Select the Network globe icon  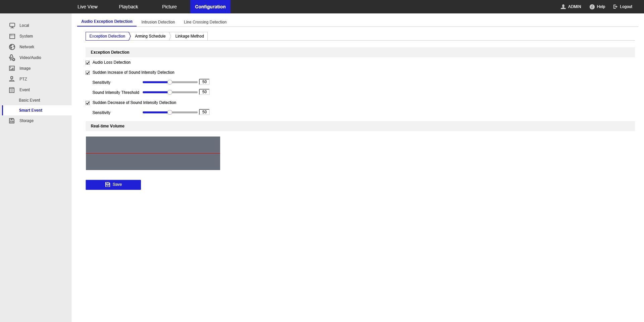click(x=12, y=47)
